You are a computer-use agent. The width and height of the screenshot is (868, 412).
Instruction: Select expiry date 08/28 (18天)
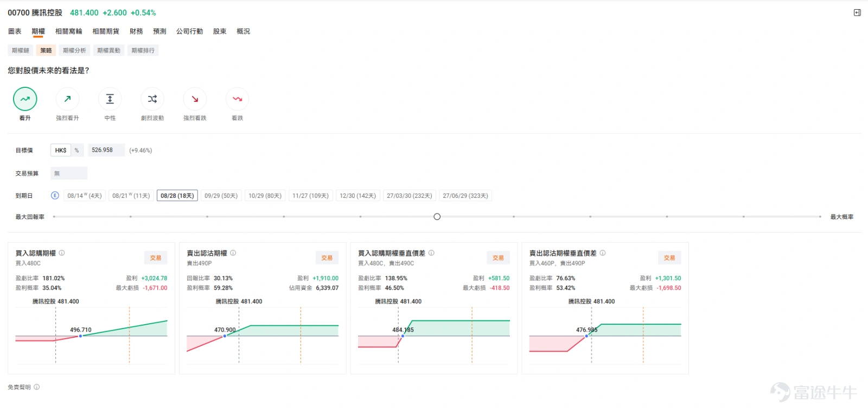click(x=177, y=196)
